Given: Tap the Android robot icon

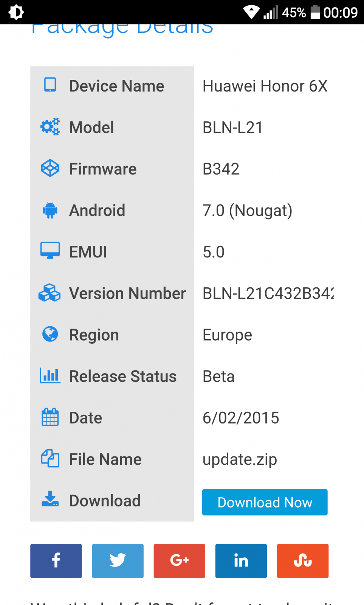Looking at the screenshot, I should coord(50,210).
